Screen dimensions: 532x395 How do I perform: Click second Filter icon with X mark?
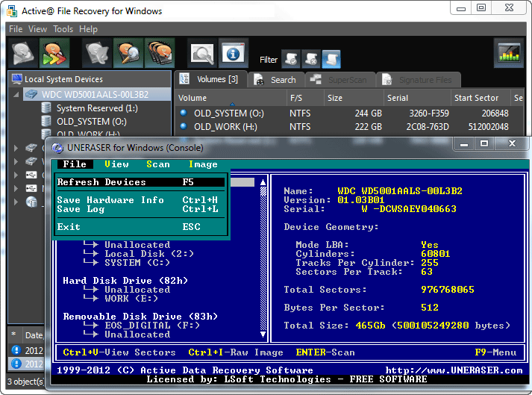(311, 59)
